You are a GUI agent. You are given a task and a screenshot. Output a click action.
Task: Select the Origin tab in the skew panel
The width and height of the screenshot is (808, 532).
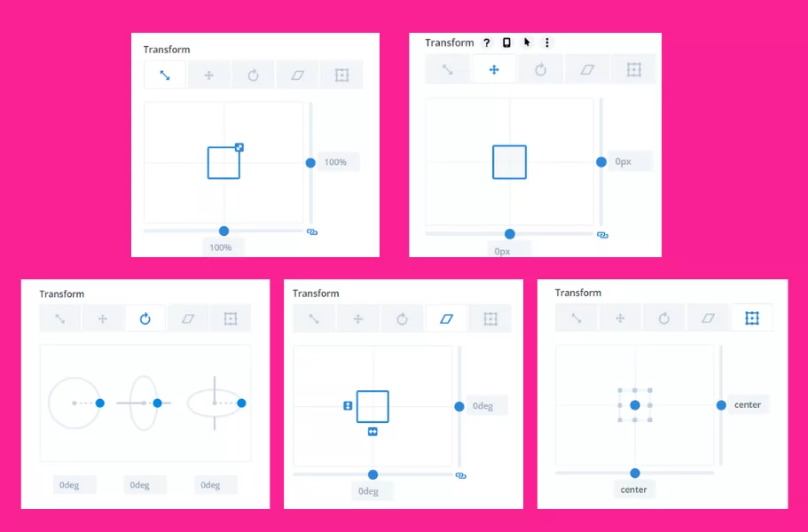(x=490, y=319)
